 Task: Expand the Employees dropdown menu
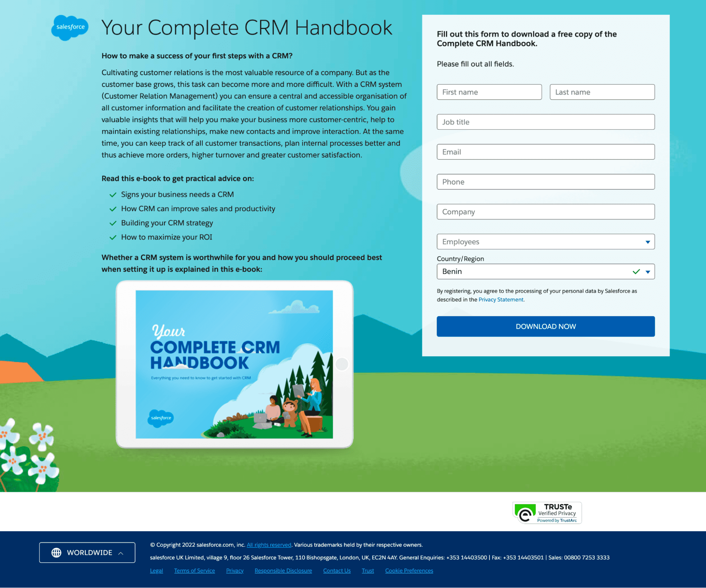(646, 242)
